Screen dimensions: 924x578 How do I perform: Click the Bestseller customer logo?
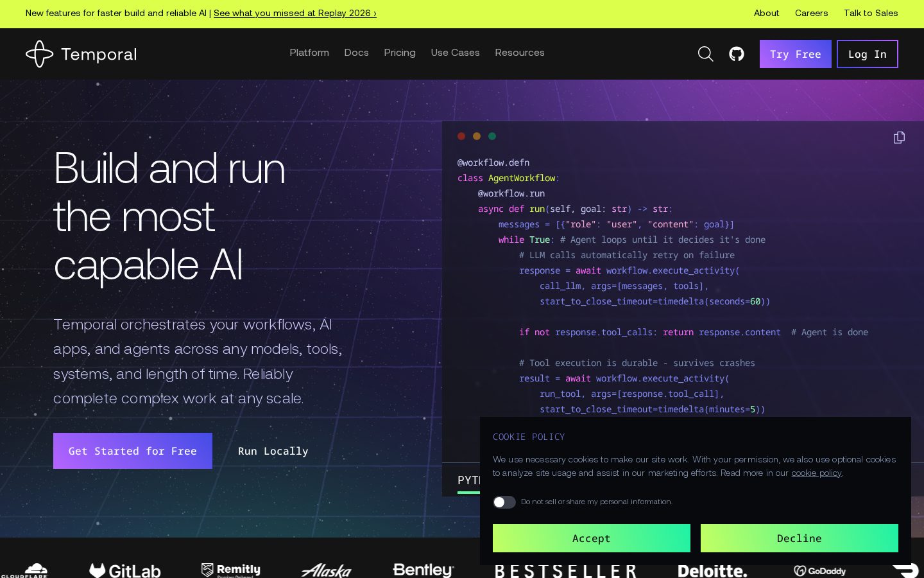[x=566, y=571]
